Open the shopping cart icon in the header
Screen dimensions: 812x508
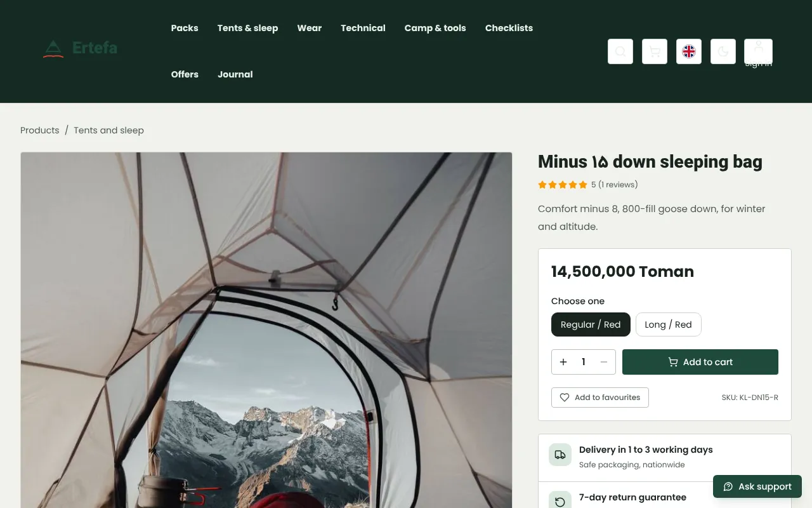[x=655, y=51]
